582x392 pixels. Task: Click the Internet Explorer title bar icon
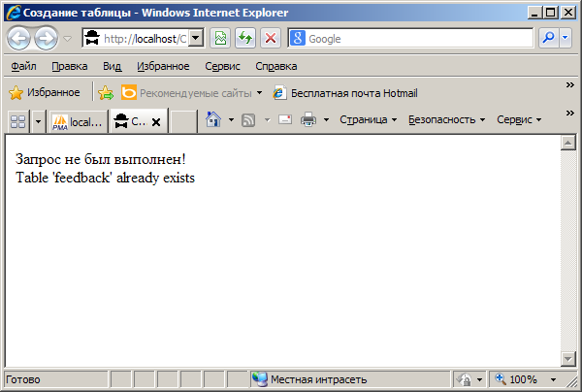[x=13, y=13]
